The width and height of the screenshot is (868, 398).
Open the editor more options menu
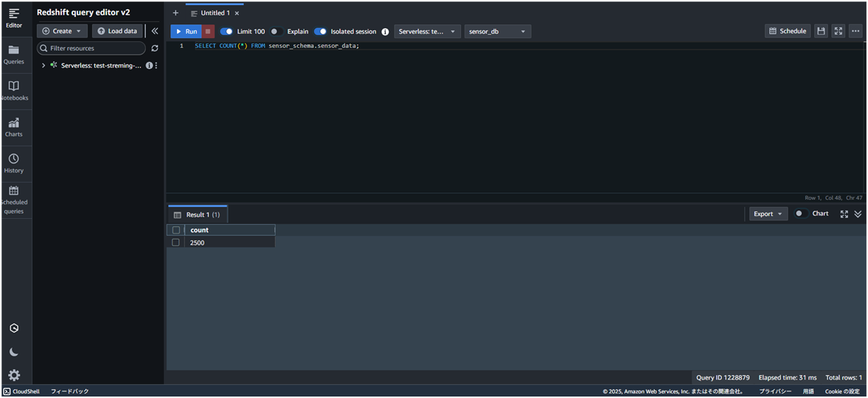coord(855,31)
